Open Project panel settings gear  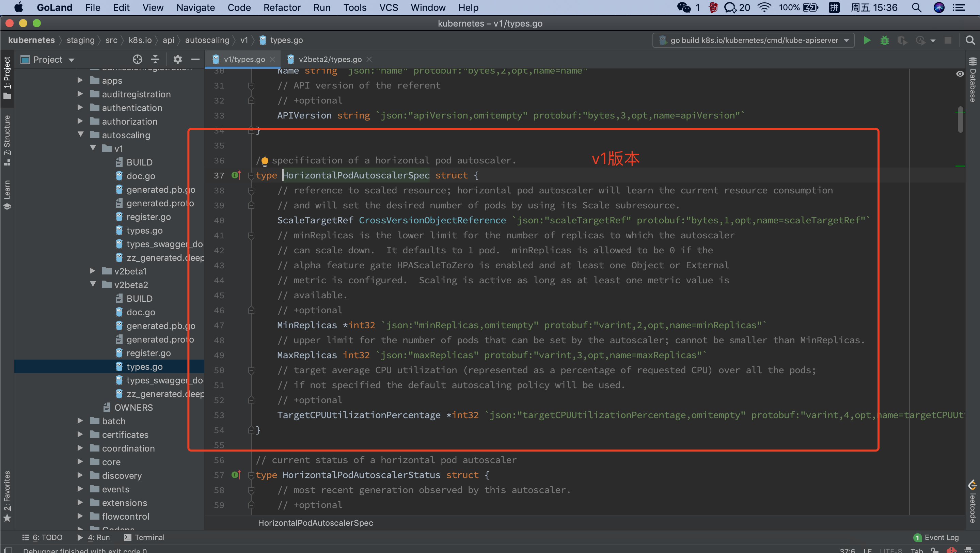[177, 59]
